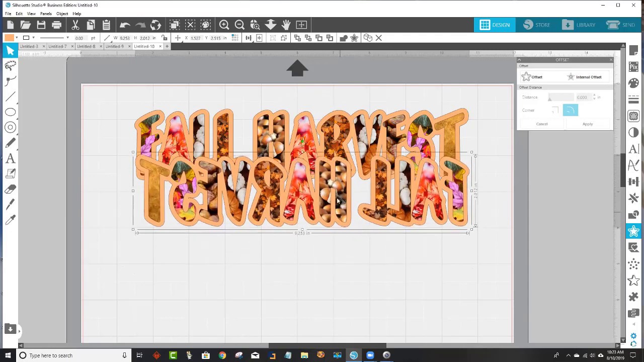
Task: Collapse the Offset panel
Action: [519, 60]
